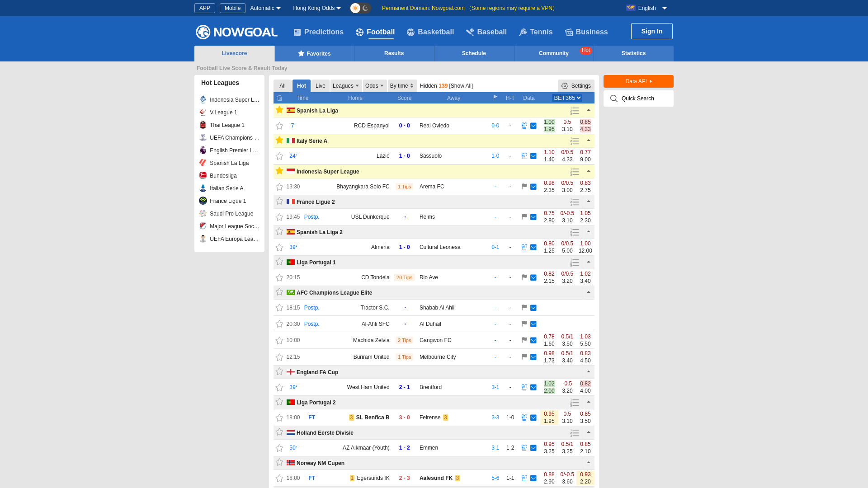The image size is (868, 488).
Task: Open standings icon for Spanish La Liga
Action: click(575, 111)
